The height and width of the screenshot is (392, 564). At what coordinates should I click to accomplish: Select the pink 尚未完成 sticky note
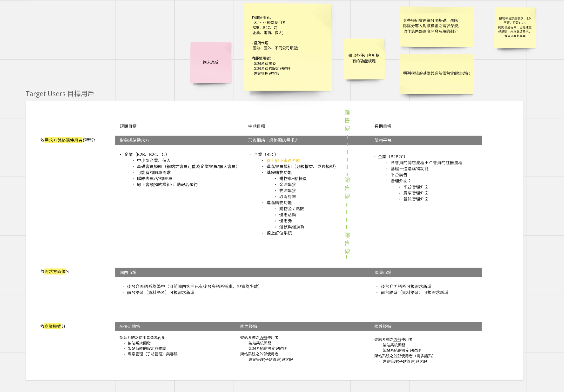click(x=211, y=62)
